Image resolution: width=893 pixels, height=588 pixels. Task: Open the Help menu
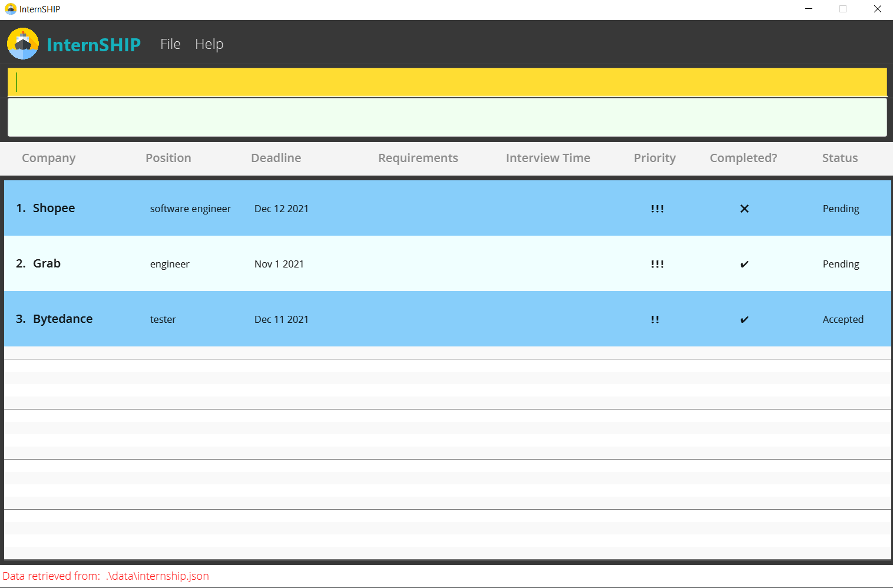pyautogui.click(x=209, y=44)
